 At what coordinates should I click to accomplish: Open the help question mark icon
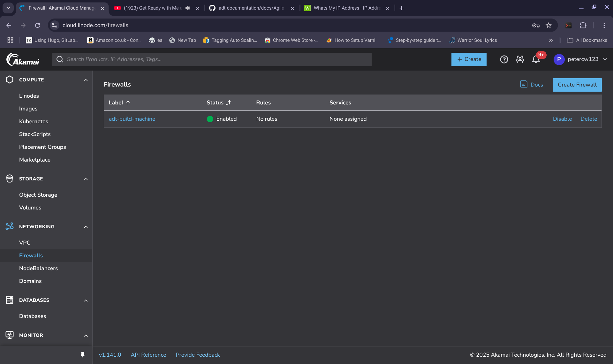[x=504, y=59]
